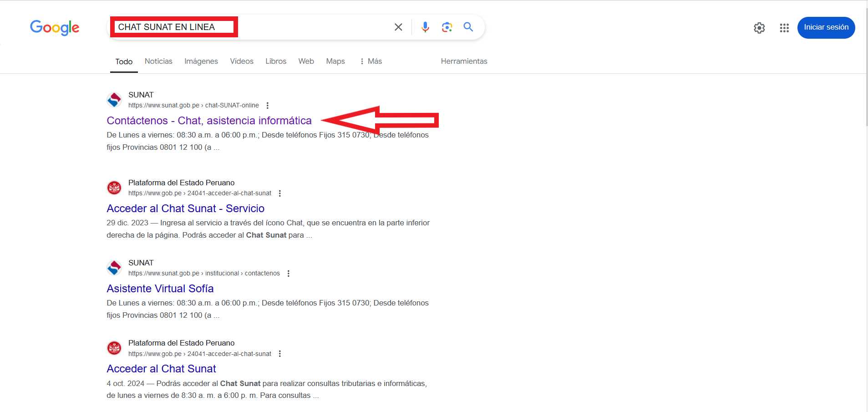Screen dimensions: 868x412
Task: Switch to the Vídeos tab
Action: [242, 61]
